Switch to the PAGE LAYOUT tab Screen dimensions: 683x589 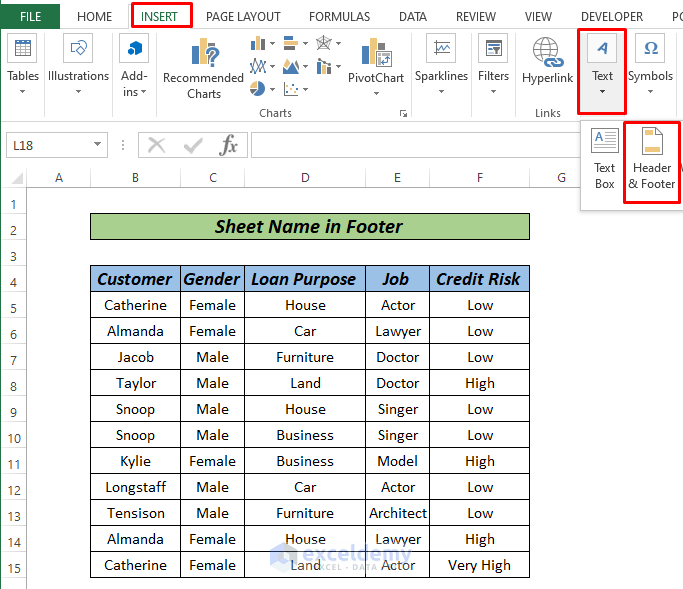243,17
